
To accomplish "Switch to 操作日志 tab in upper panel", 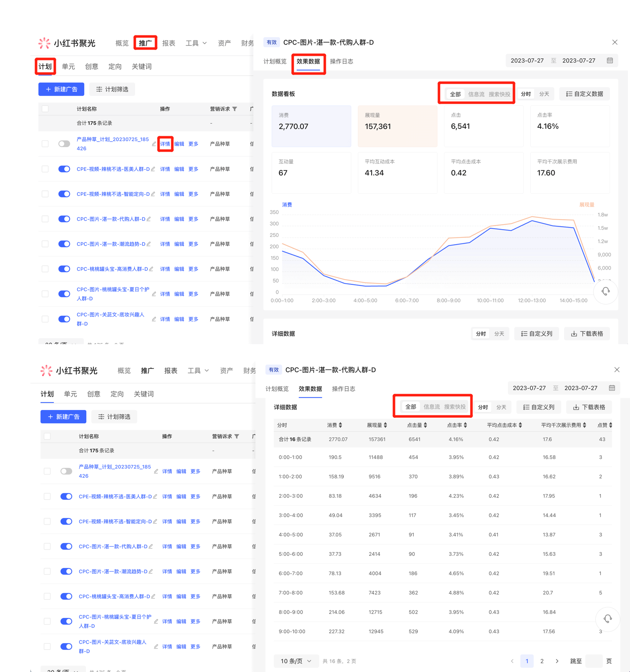I will pyautogui.click(x=341, y=61).
